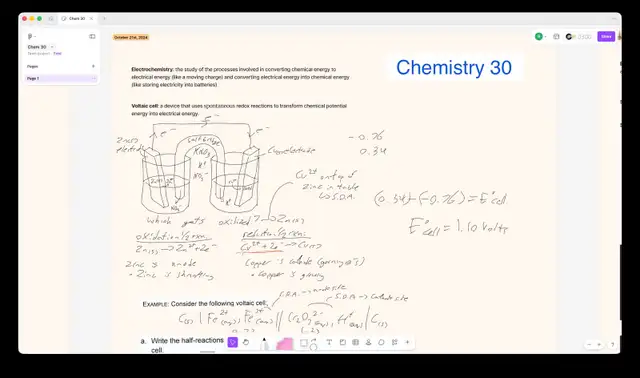Open the comment bubble tool
Viewport: 640px width, 378px height.
(x=381, y=342)
